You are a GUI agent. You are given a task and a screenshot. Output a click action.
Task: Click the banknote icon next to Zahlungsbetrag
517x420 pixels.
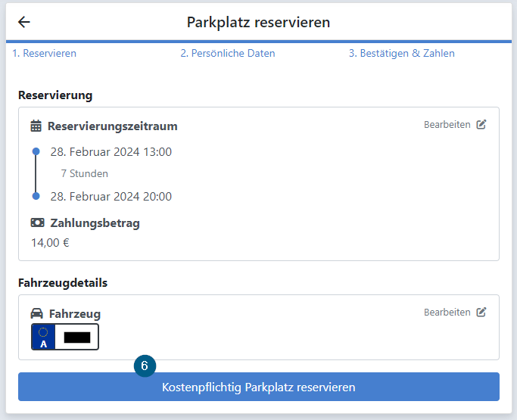37,222
